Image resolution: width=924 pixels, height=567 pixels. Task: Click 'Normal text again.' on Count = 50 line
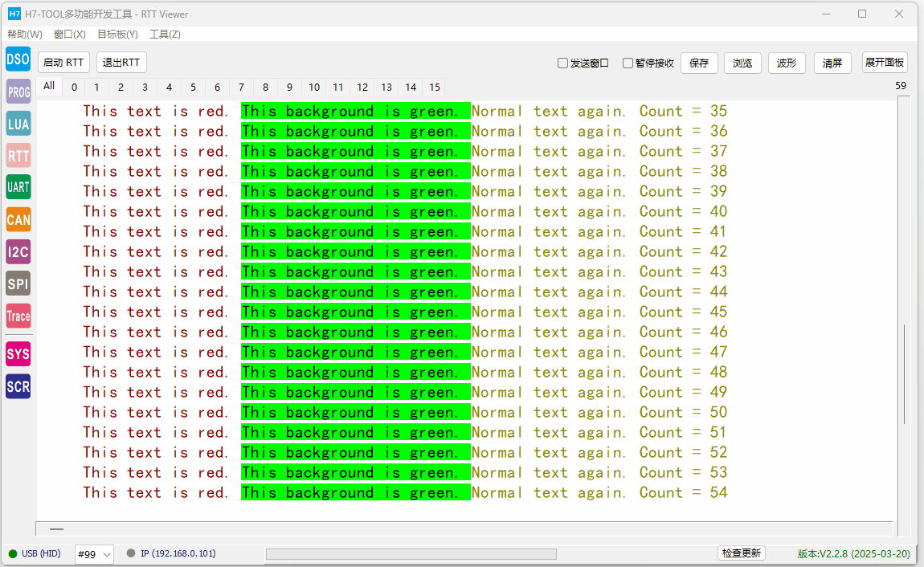click(x=549, y=412)
